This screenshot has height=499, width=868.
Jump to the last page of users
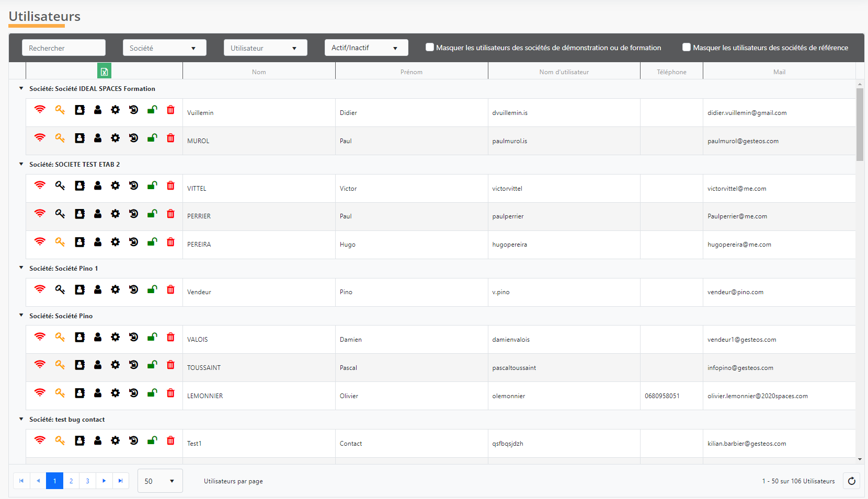tap(120, 481)
